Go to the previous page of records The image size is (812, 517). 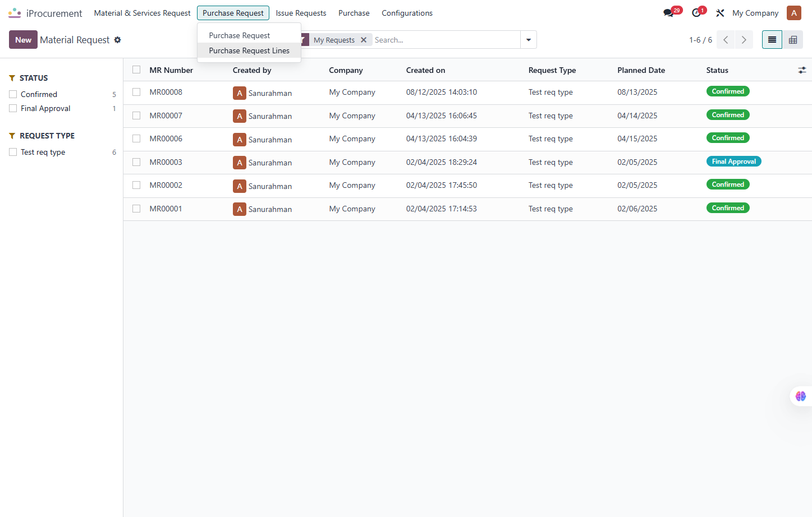[726, 40]
